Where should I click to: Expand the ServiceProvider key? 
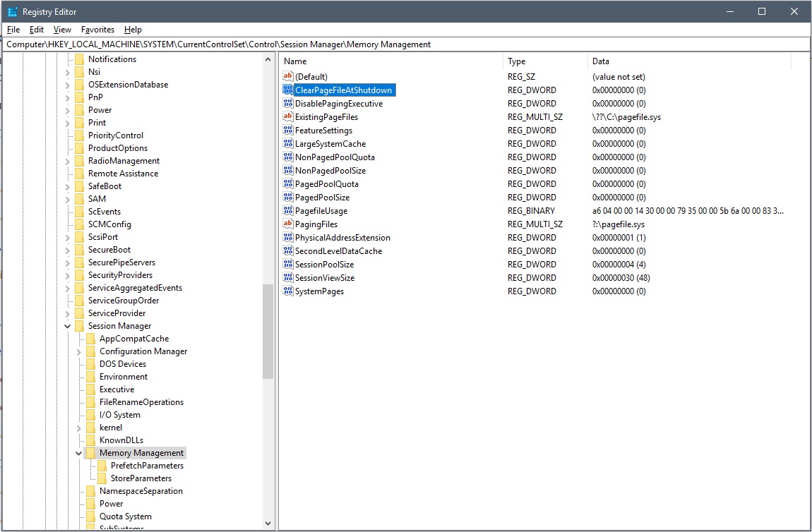(x=67, y=313)
